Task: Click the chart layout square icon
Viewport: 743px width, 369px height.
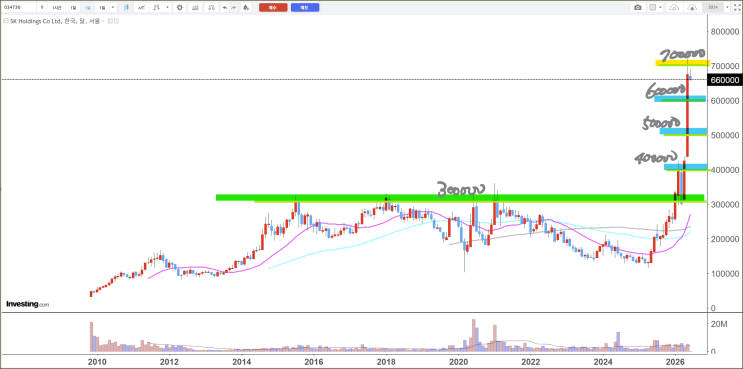Action: click(652, 7)
